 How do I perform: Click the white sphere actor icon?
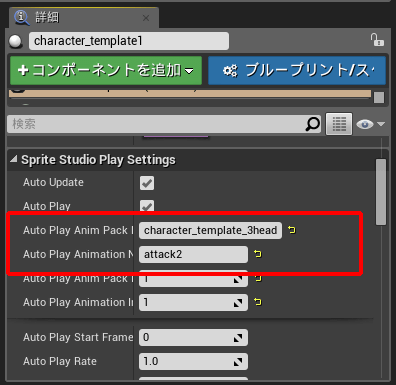15,41
